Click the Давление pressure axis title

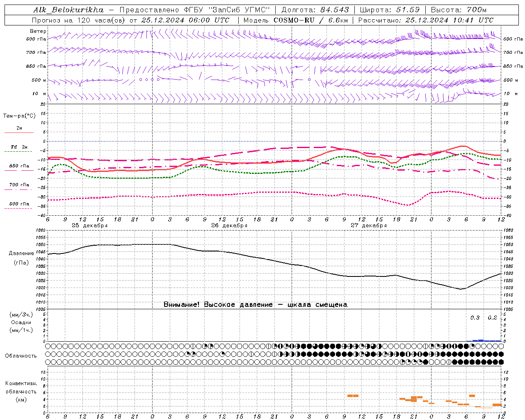[x=21, y=253]
